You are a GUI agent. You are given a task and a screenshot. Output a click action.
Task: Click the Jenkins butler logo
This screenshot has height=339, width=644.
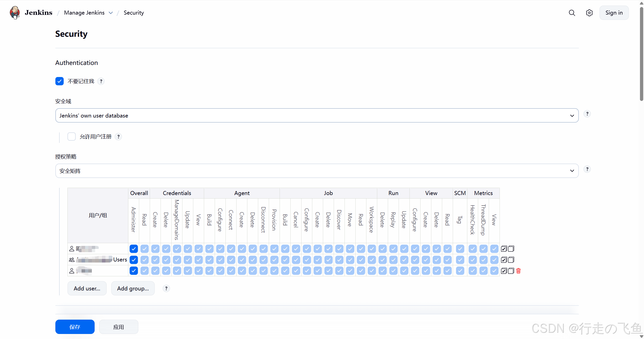point(15,13)
